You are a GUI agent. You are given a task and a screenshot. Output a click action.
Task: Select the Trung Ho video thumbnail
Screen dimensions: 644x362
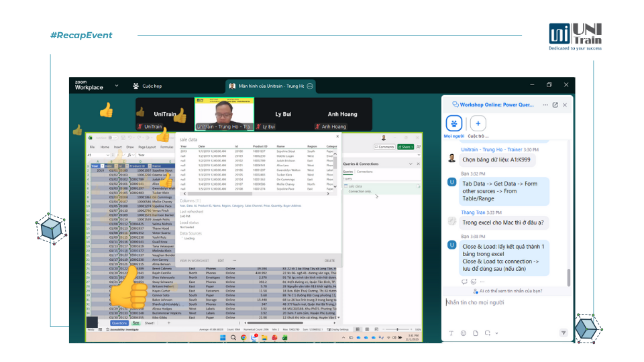[x=224, y=114]
